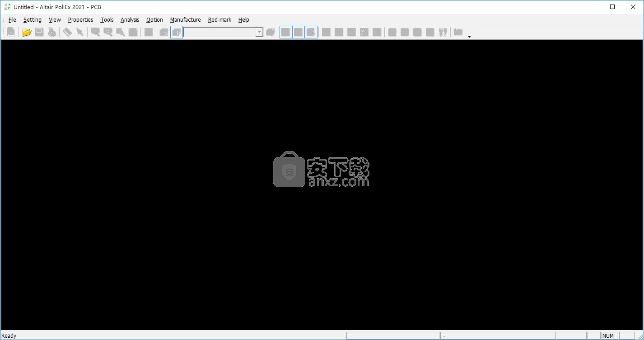
Task: Open the Red-mark menu
Action: [x=219, y=20]
